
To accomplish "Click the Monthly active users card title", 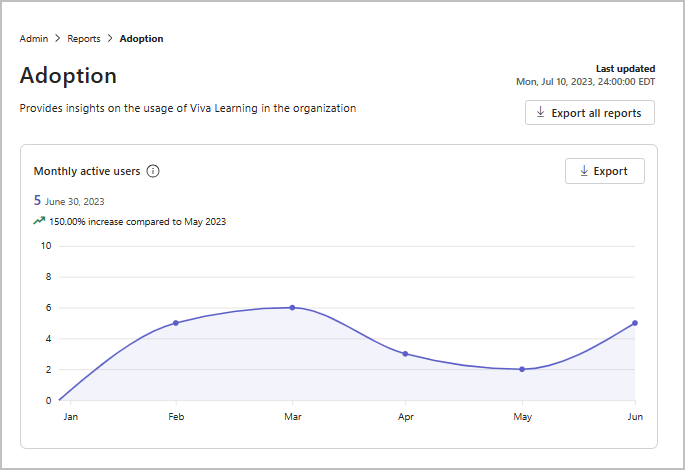I will coord(87,171).
